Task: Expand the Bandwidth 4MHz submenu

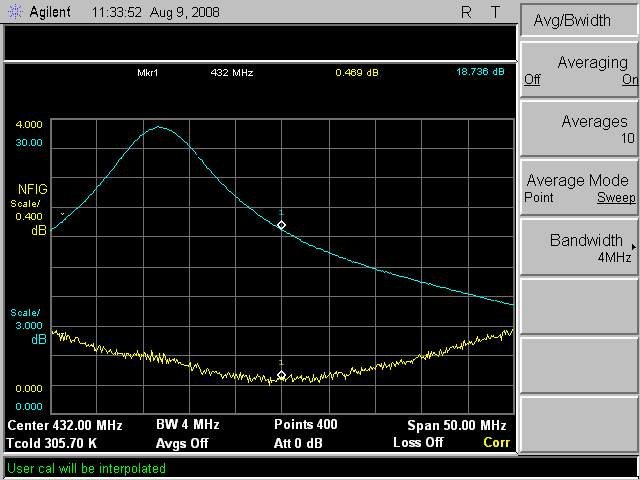Action: 580,248
